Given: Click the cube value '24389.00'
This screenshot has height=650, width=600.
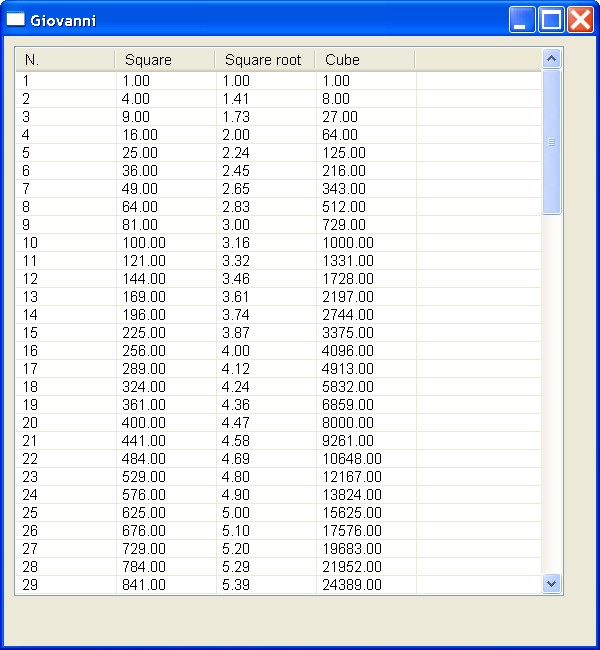Looking at the screenshot, I should click(x=352, y=585).
